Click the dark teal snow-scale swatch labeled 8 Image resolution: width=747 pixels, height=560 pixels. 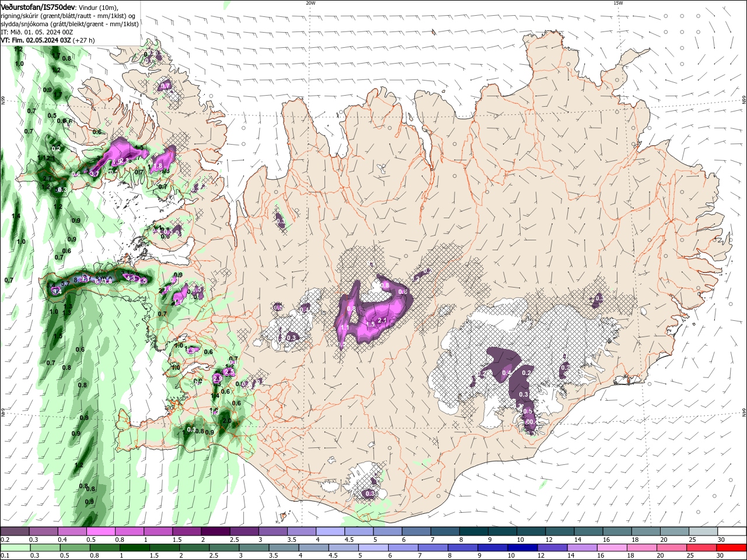[x=473, y=531]
